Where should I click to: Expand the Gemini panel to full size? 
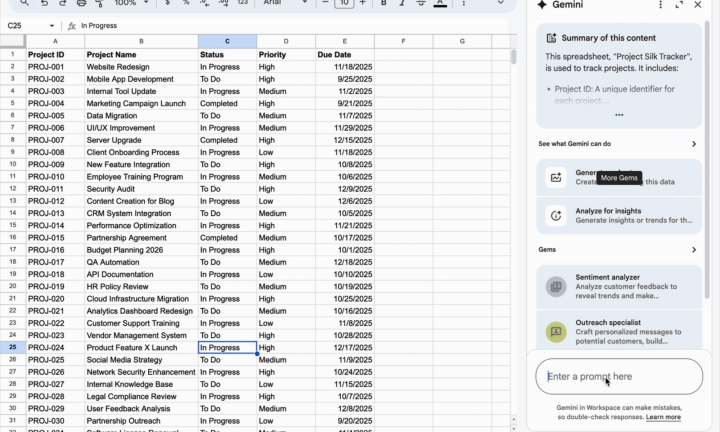click(679, 5)
